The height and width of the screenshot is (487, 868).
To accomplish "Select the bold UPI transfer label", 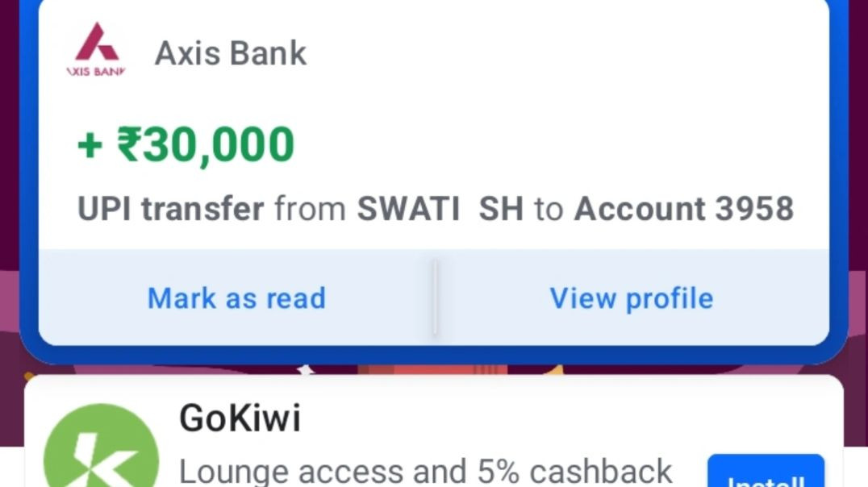I will point(170,210).
